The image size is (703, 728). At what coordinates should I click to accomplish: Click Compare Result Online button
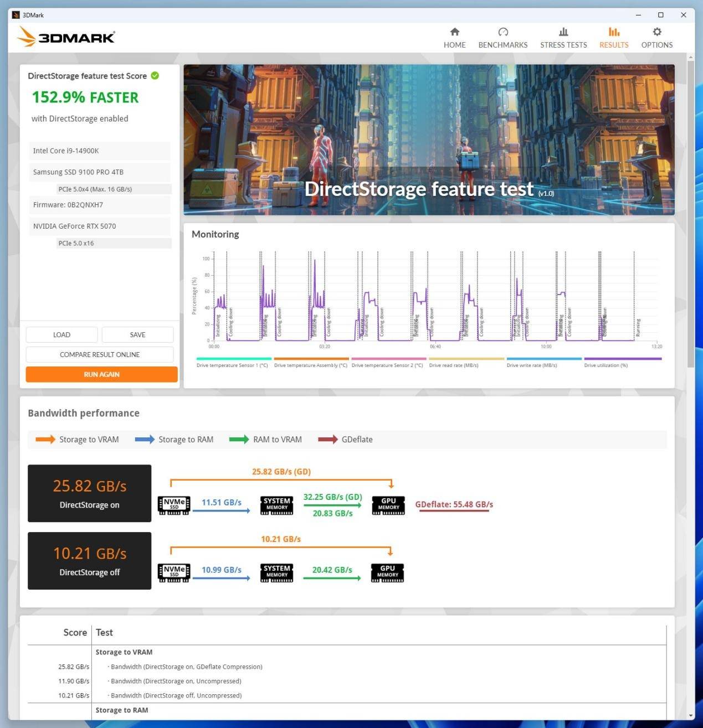[100, 354]
